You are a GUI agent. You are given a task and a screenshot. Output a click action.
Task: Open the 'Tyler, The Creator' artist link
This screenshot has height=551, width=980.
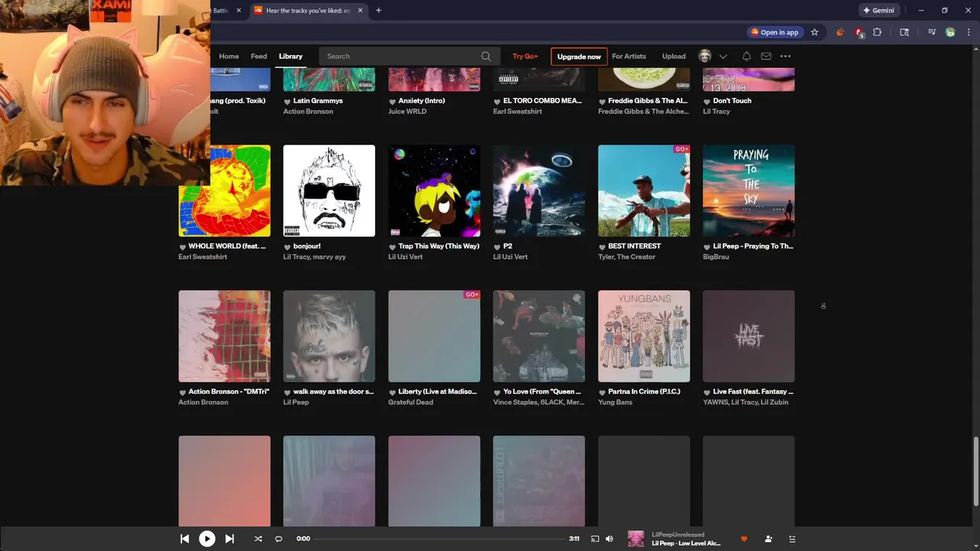[626, 257]
